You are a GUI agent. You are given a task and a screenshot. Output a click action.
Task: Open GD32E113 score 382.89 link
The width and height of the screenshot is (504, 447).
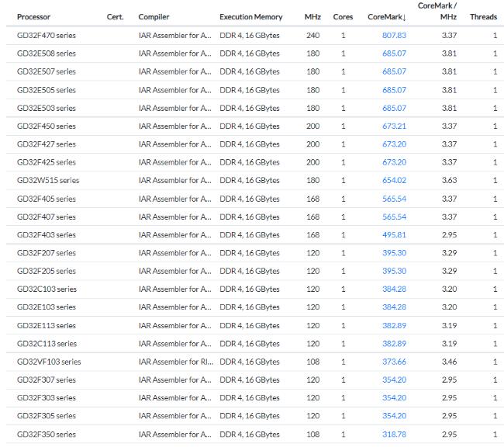394,326
